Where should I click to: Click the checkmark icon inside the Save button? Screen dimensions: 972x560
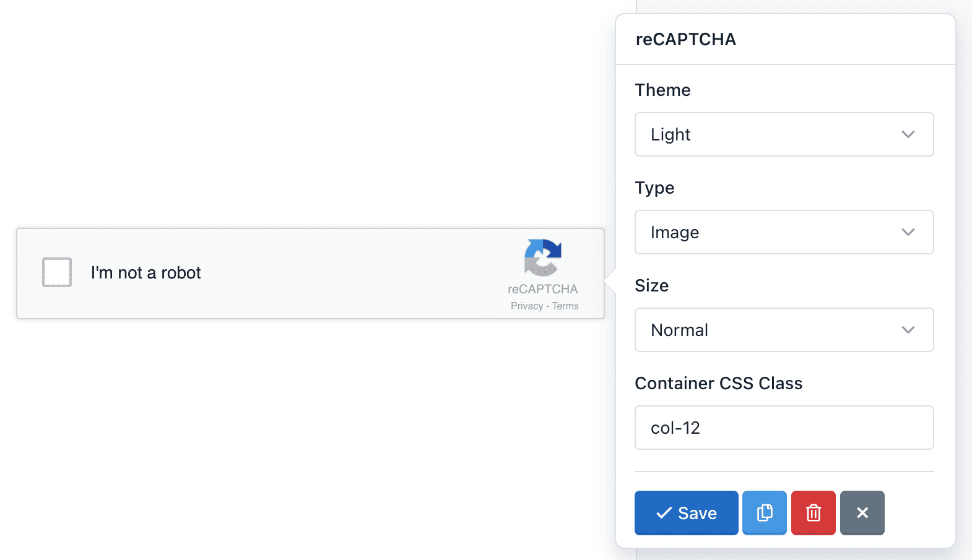click(x=664, y=513)
